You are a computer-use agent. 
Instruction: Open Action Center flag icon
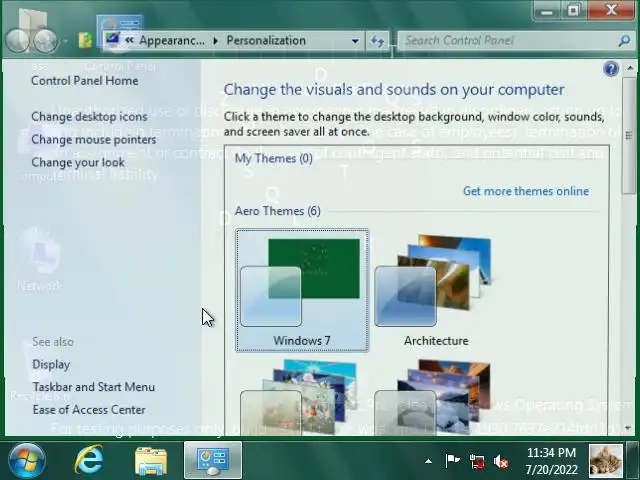point(452,461)
